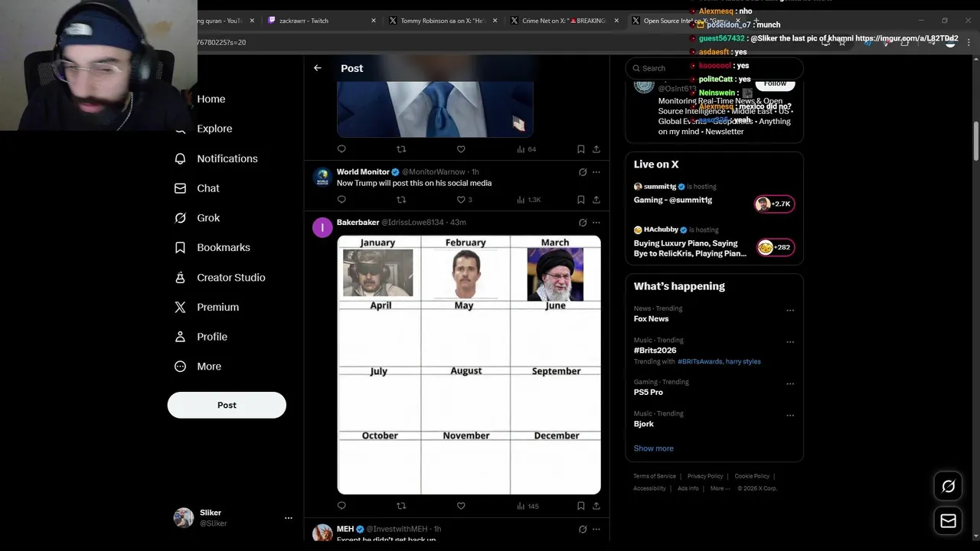Repost the Bakerbaker calendar post

(401, 506)
